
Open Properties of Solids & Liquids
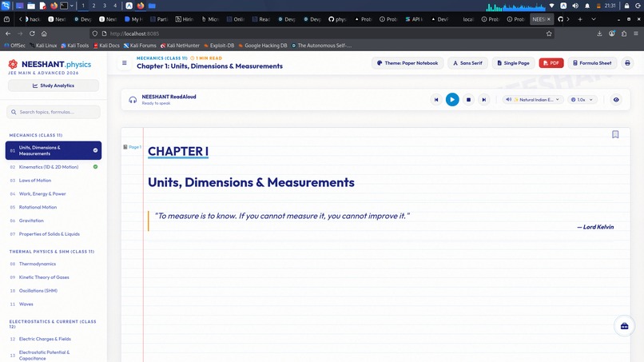pyautogui.click(x=54, y=234)
